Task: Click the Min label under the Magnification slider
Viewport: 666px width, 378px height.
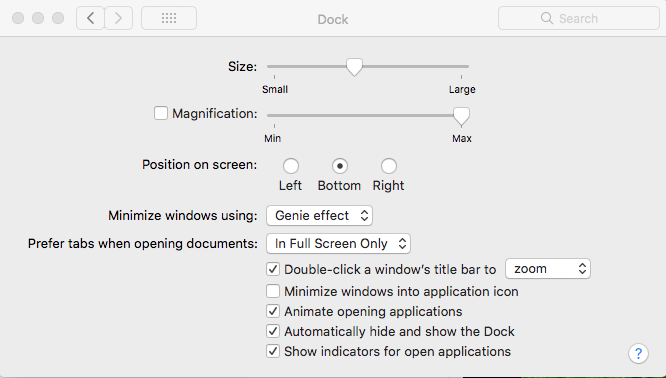Action: point(272,139)
